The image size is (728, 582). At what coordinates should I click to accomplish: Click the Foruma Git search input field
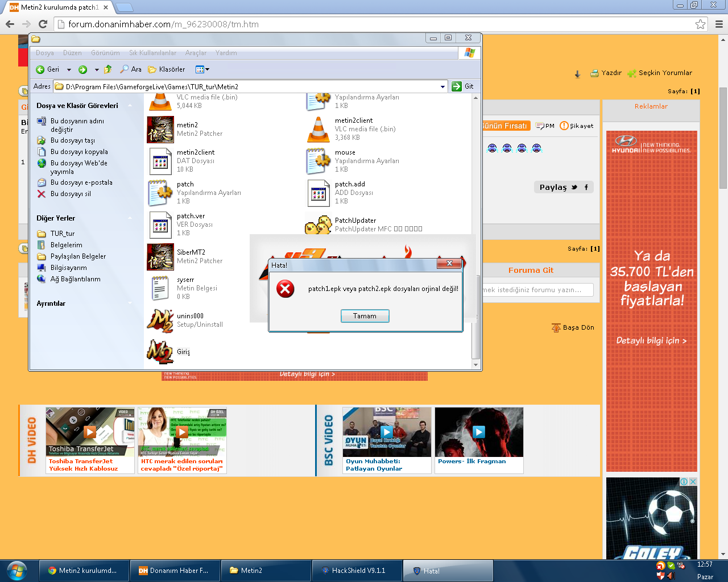coord(537,290)
